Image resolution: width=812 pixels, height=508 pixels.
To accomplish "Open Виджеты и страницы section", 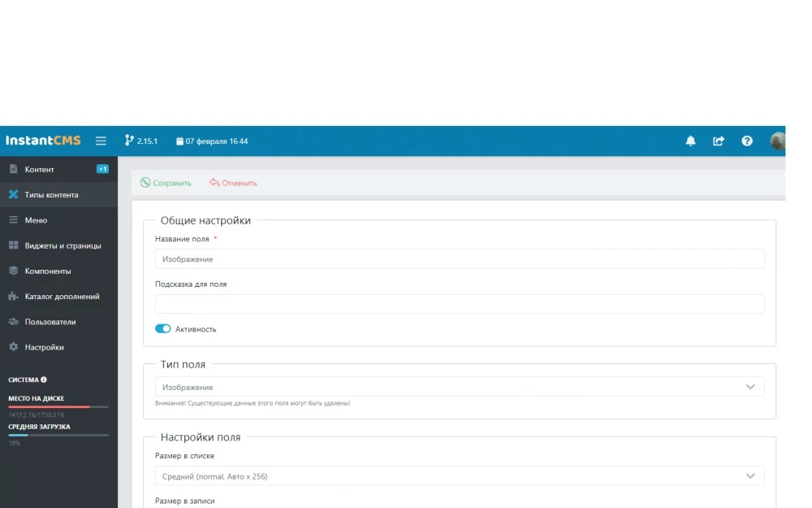I will [x=58, y=245].
